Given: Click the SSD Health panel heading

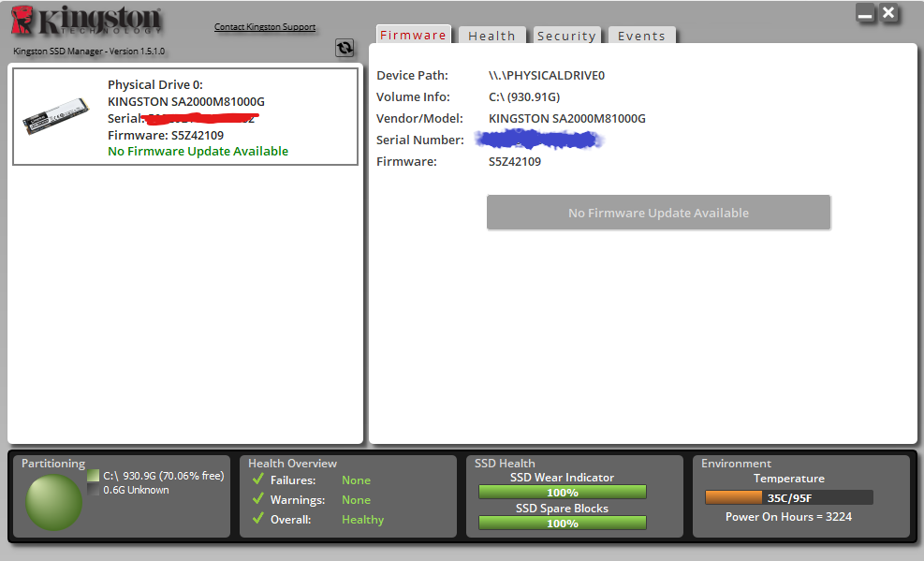Looking at the screenshot, I should pyautogui.click(x=505, y=464).
